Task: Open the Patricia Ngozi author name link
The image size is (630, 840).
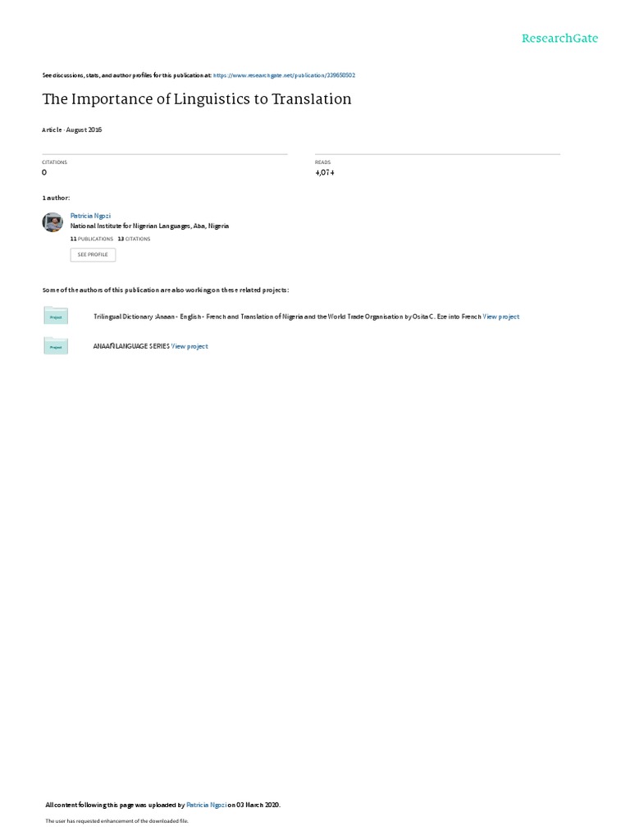Action: [90, 216]
